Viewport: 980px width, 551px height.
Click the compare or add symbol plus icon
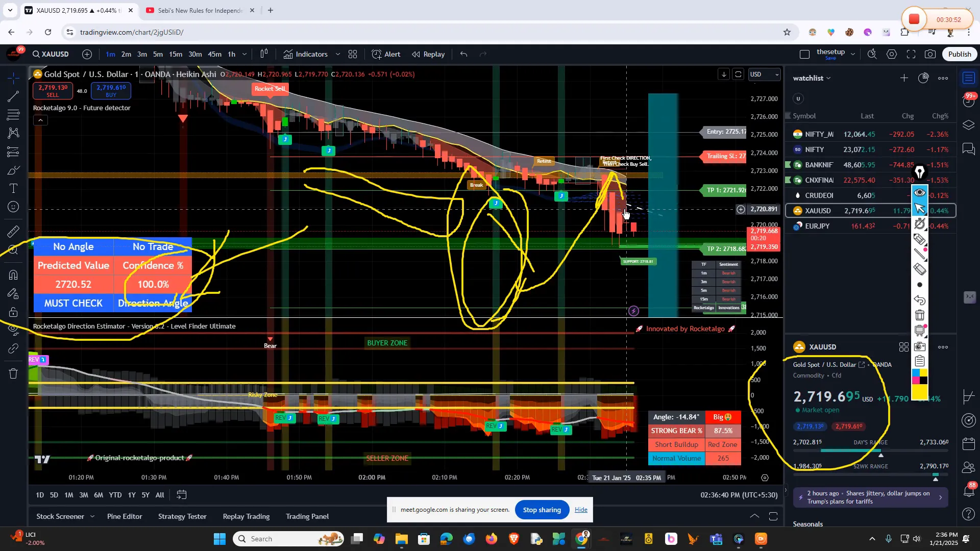pos(87,54)
